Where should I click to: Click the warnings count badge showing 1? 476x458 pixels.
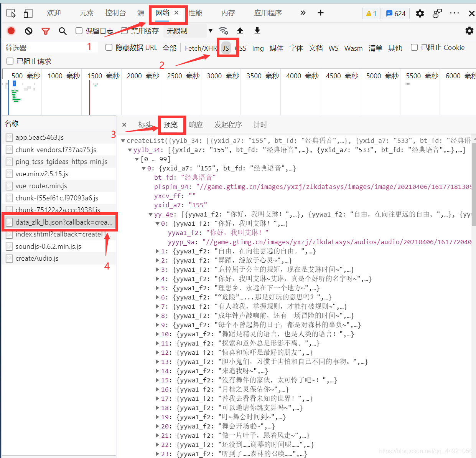click(x=371, y=13)
